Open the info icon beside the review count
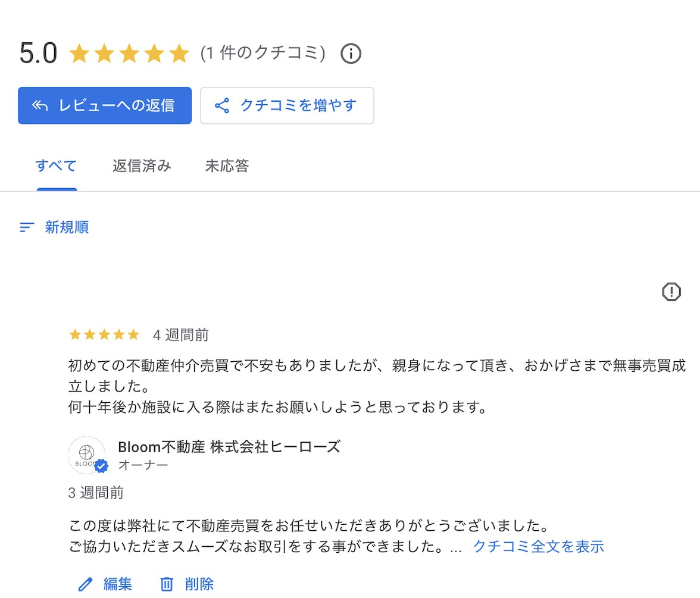700x598 pixels. (351, 54)
